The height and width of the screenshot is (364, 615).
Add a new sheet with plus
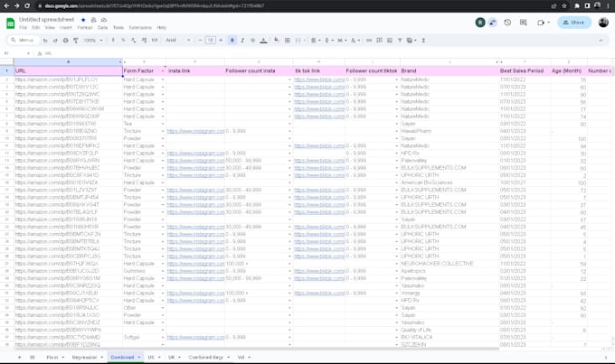click(x=19, y=357)
